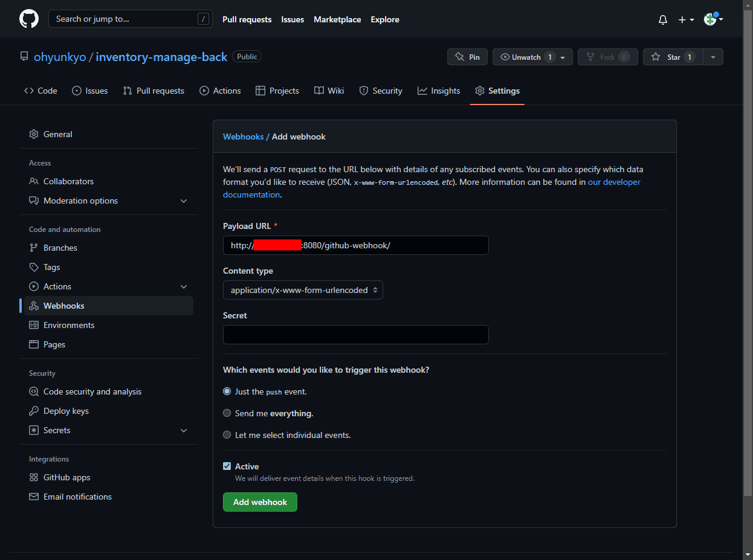Open the inventory-manage-back repository link
Image resolution: width=753 pixels, height=560 pixels.
point(161,57)
